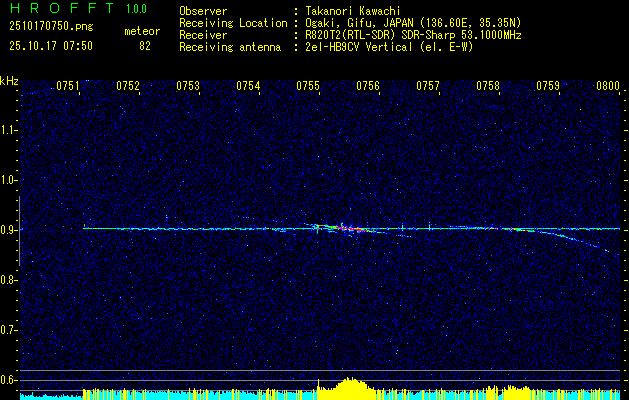629x400 pixels.
Task: Click time marker 0800
Action: (x=608, y=85)
